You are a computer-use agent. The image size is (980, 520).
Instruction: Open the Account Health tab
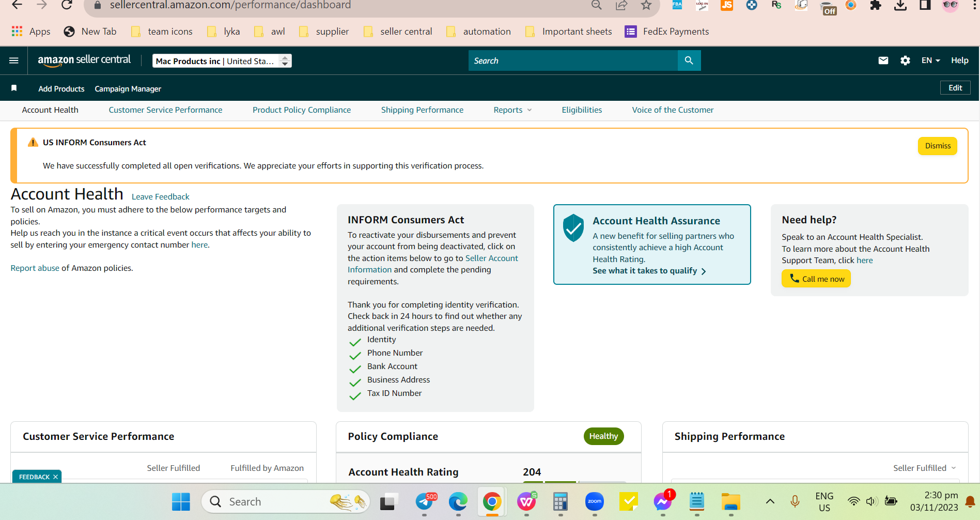point(50,110)
